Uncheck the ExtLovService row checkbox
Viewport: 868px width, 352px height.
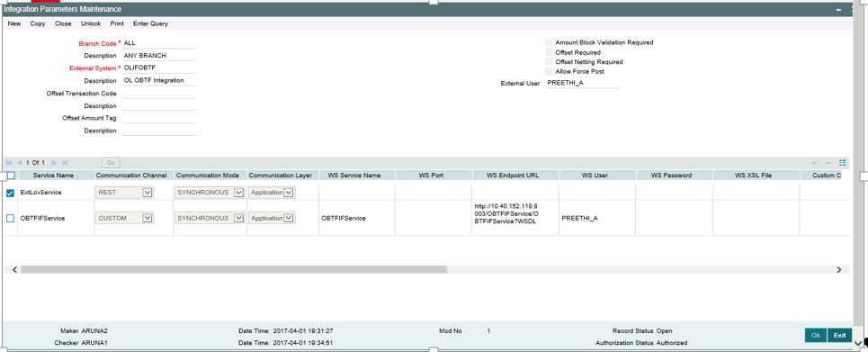coord(11,193)
